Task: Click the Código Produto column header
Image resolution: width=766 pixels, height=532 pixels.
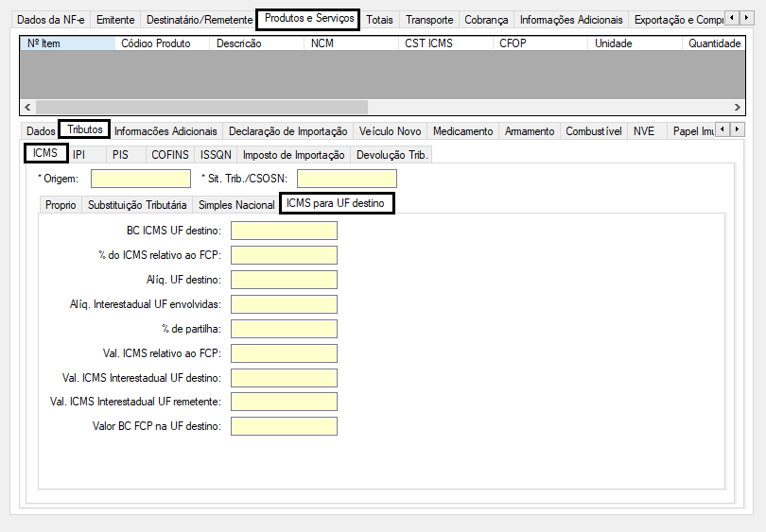Action: pyautogui.click(x=163, y=43)
